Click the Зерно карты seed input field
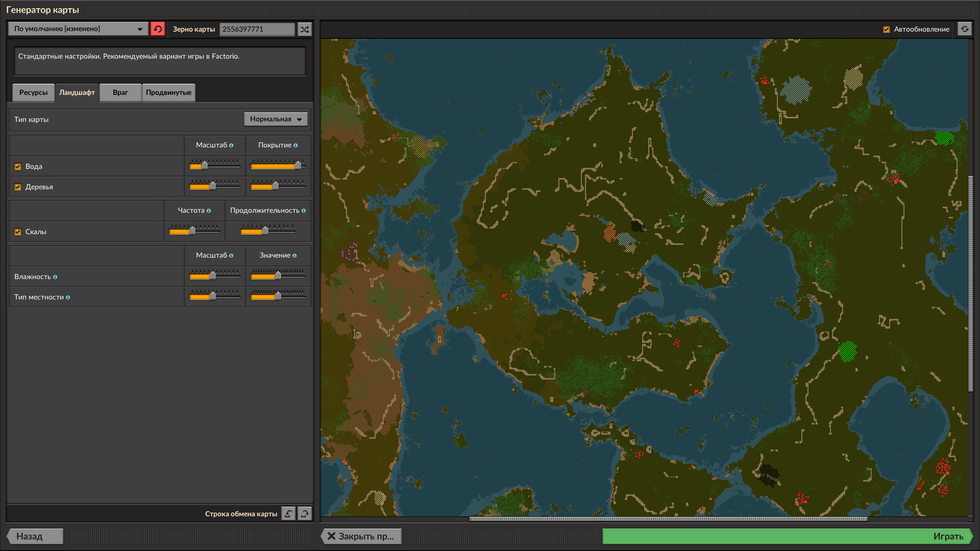Screen dimensions: 980x551 257,29
